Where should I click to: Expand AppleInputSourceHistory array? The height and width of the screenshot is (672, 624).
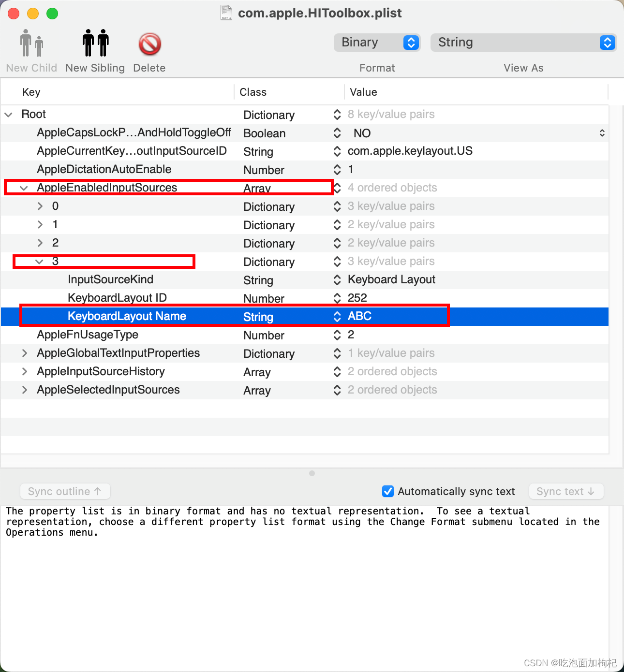pyautogui.click(x=25, y=372)
